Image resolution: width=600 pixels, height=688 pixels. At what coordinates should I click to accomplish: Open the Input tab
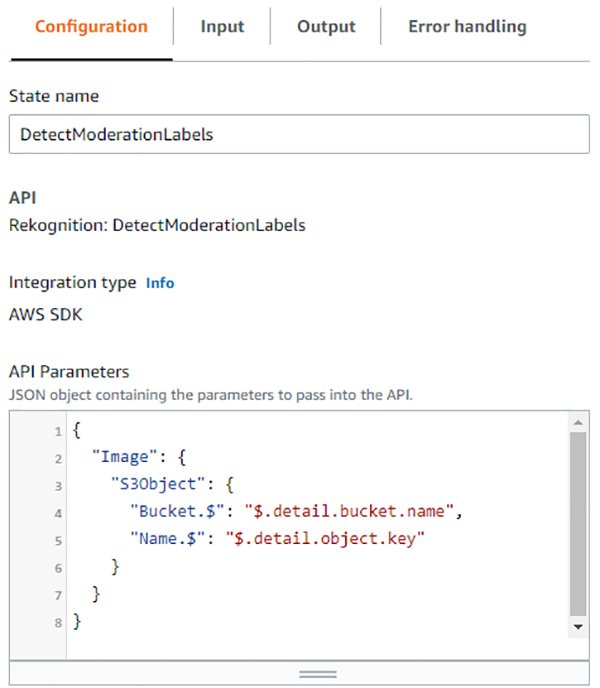(221, 27)
